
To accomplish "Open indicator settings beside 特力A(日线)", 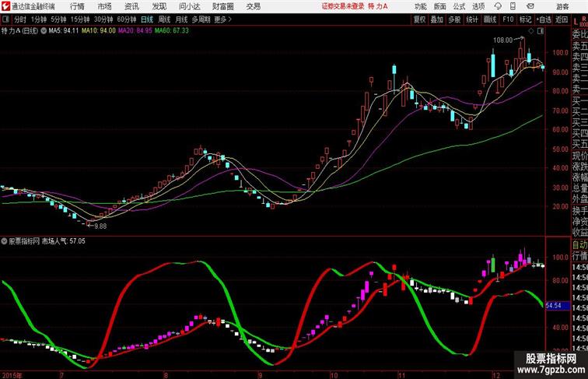I will (44, 31).
